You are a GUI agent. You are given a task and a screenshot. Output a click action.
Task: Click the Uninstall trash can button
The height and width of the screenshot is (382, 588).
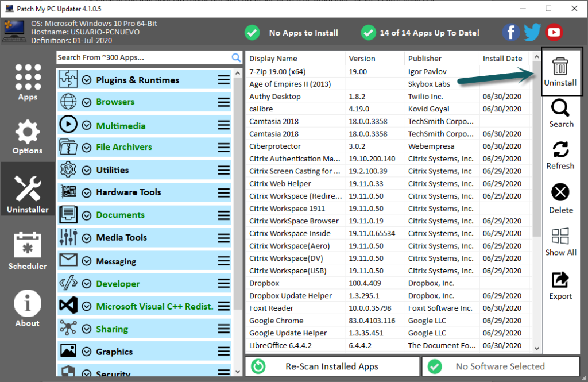click(560, 71)
